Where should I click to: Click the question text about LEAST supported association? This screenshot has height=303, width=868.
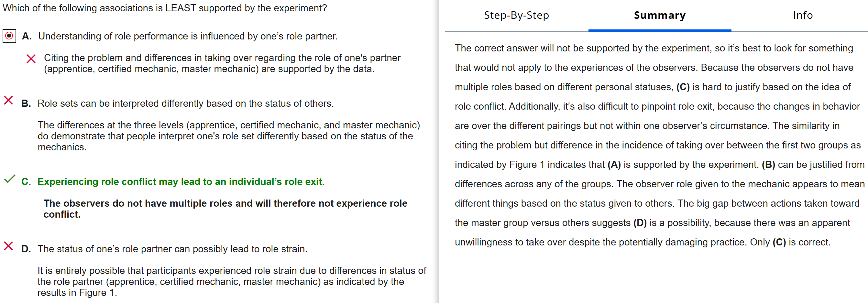165,8
